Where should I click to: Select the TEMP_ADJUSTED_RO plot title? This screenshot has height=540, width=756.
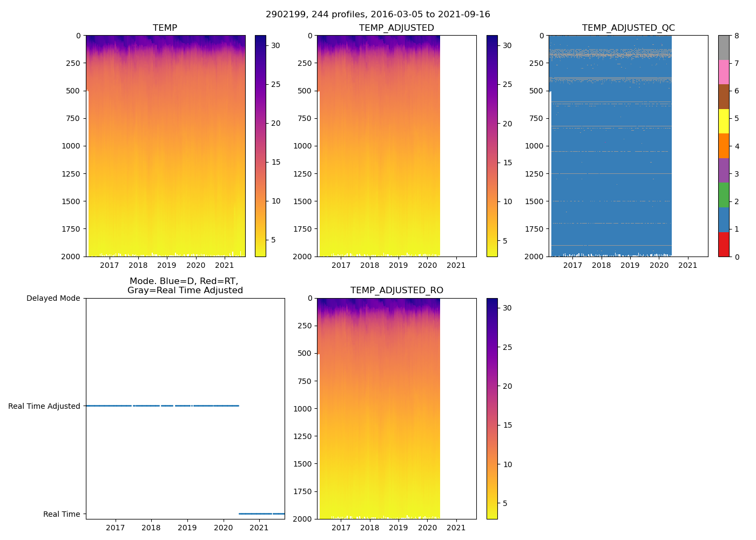396,291
